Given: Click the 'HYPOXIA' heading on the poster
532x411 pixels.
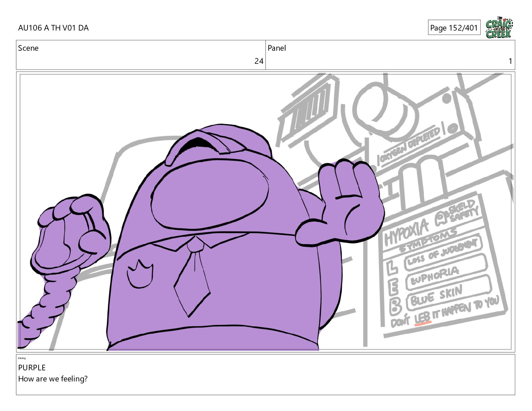Looking at the screenshot, I should (407, 231).
